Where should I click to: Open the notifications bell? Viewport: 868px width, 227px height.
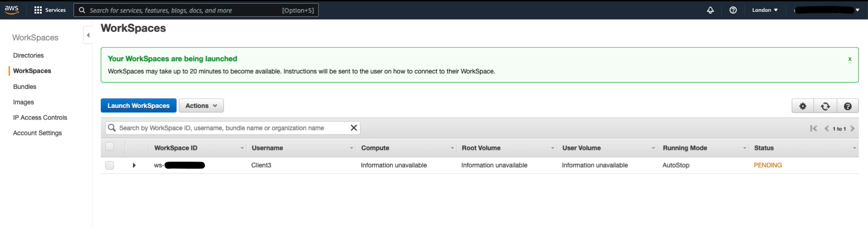point(710,10)
